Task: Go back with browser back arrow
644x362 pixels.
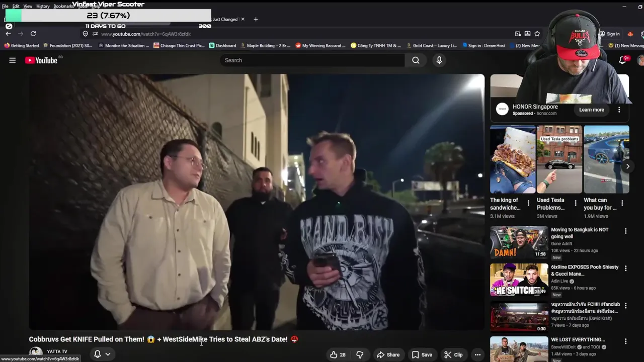Action: pyautogui.click(x=8, y=34)
